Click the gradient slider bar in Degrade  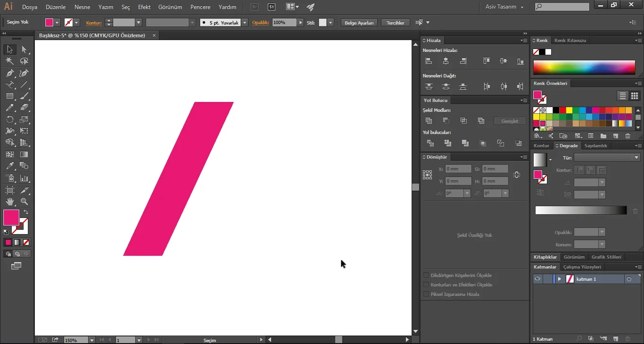[581, 210]
